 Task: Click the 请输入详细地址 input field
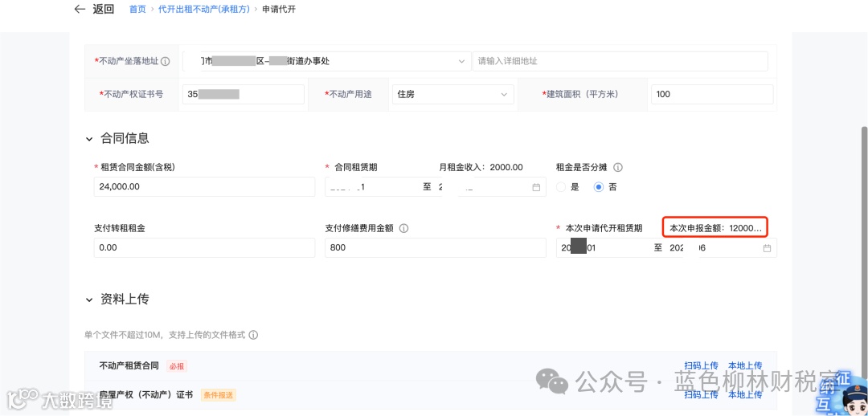coord(620,61)
